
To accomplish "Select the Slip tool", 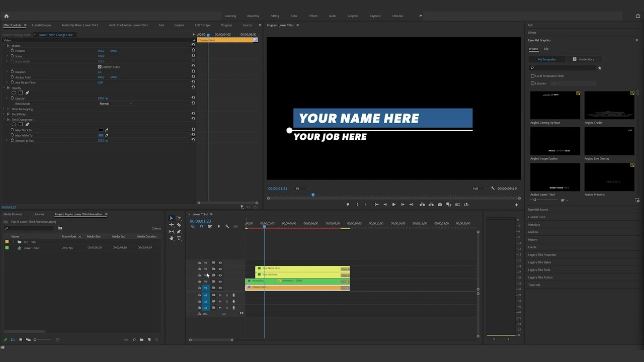I will [x=171, y=232].
